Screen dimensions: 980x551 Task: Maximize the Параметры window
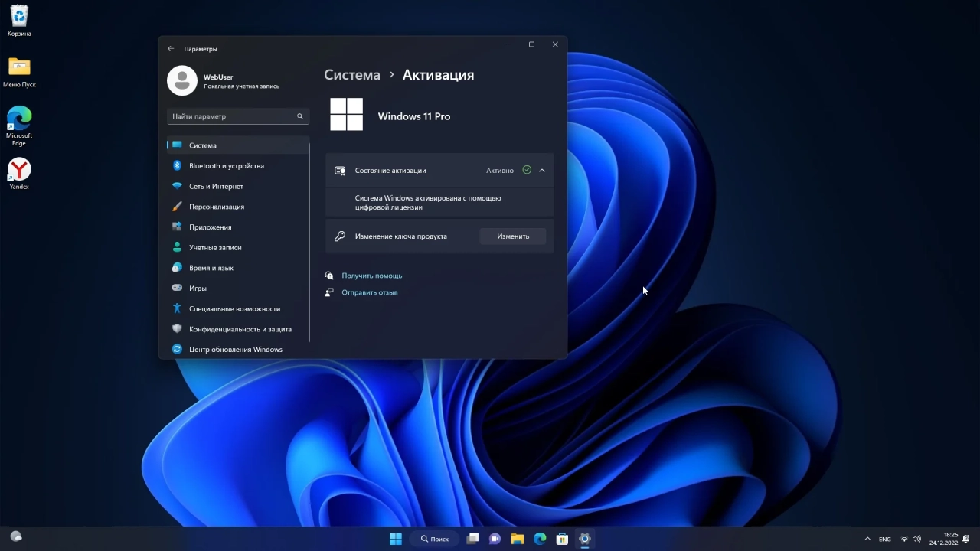coord(531,44)
